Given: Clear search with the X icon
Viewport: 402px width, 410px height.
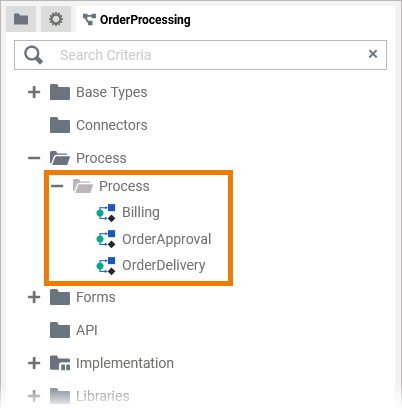Looking at the screenshot, I should 373,54.
